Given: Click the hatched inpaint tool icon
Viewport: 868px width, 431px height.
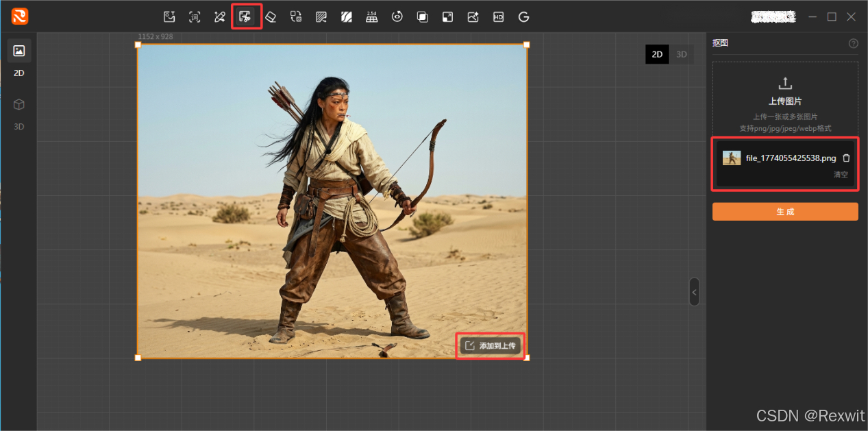Looking at the screenshot, I should (321, 16).
